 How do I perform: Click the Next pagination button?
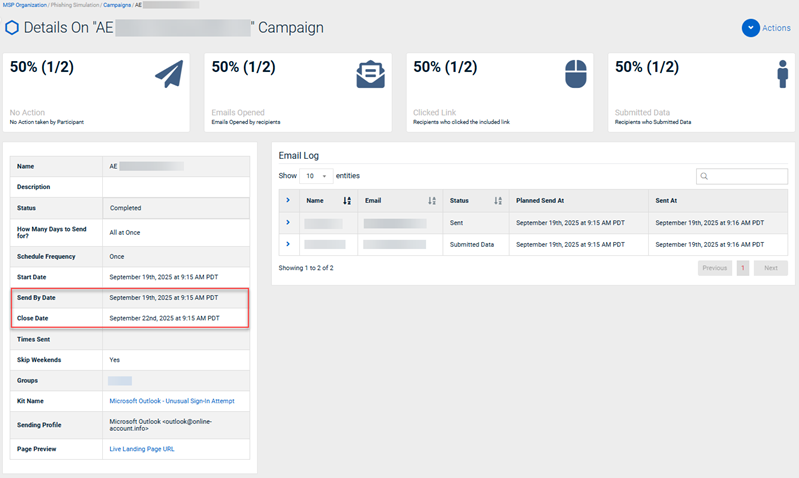[x=770, y=268]
